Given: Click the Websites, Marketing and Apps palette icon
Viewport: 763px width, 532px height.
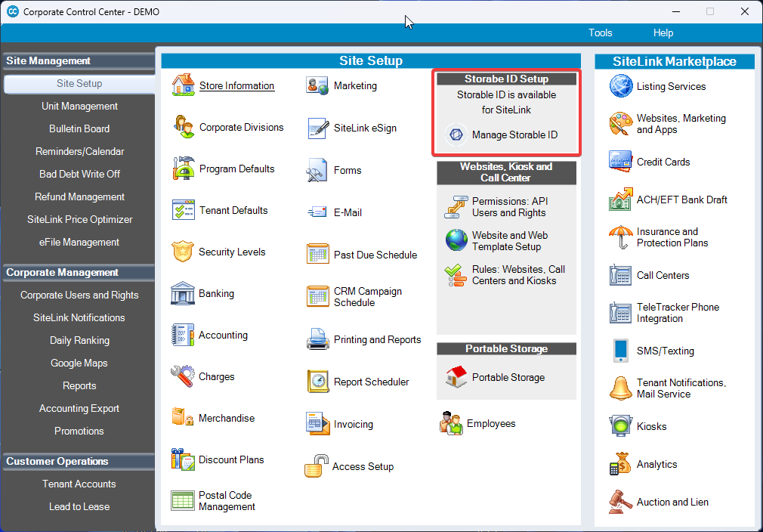Looking at the screenshot, I should (x=621, y=124).
